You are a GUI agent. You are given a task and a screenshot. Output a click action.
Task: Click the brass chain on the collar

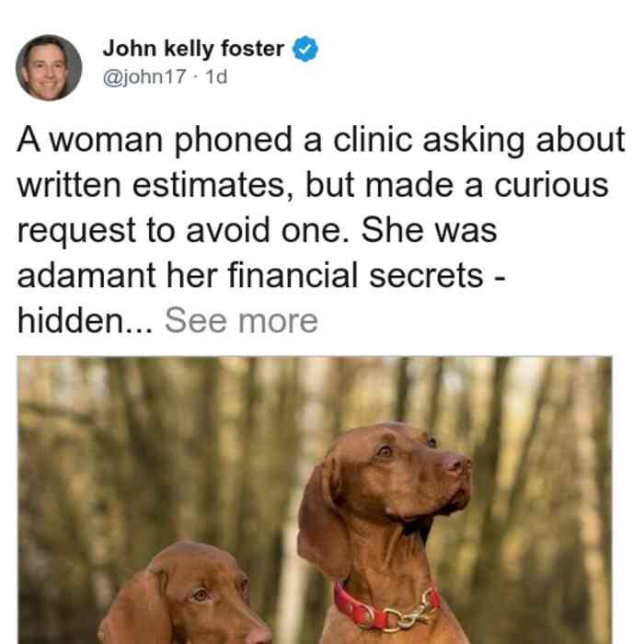412,613
